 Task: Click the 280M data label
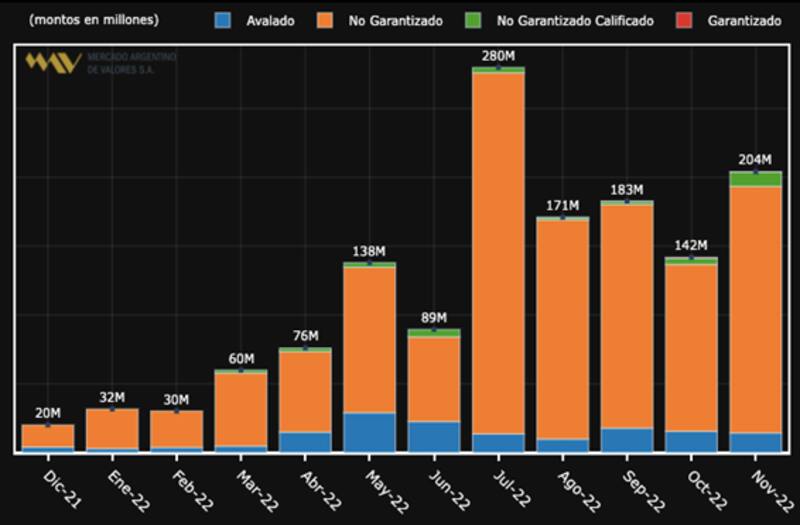[x=498, y=56]
